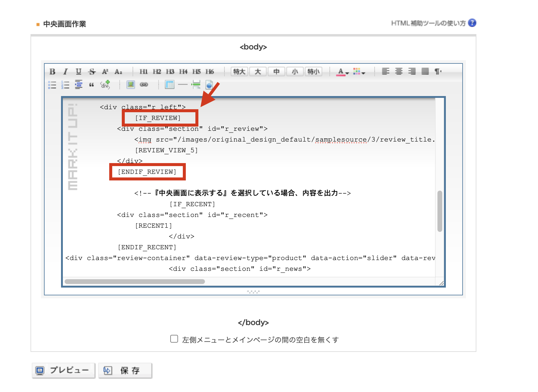The height and width of the screenshot is (392, 538).
Task: Click the div id="r_recent" line
Action: [x=192, y=215]
